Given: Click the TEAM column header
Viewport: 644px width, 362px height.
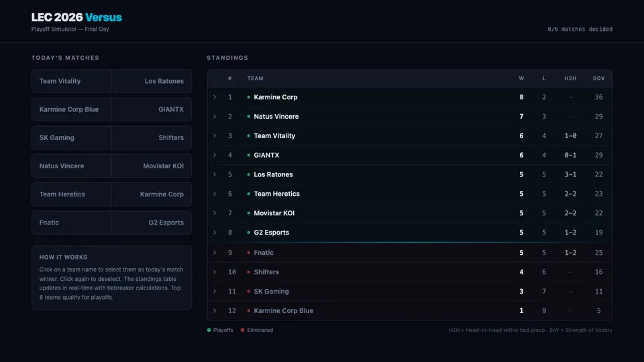Looking at the screenshot, I should (x=256, y=78).
